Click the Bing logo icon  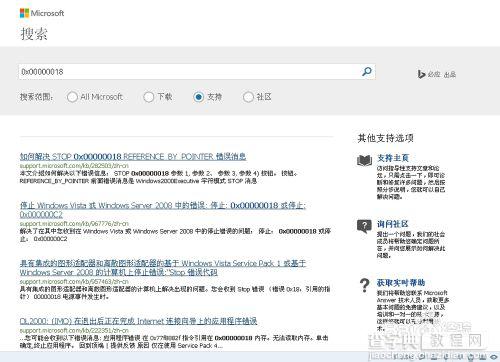pyautogui.click(x=421, y=74)
